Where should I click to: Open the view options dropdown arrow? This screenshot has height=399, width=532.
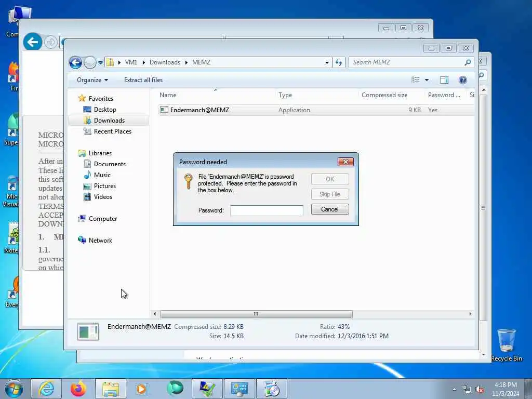click(427, 80)
